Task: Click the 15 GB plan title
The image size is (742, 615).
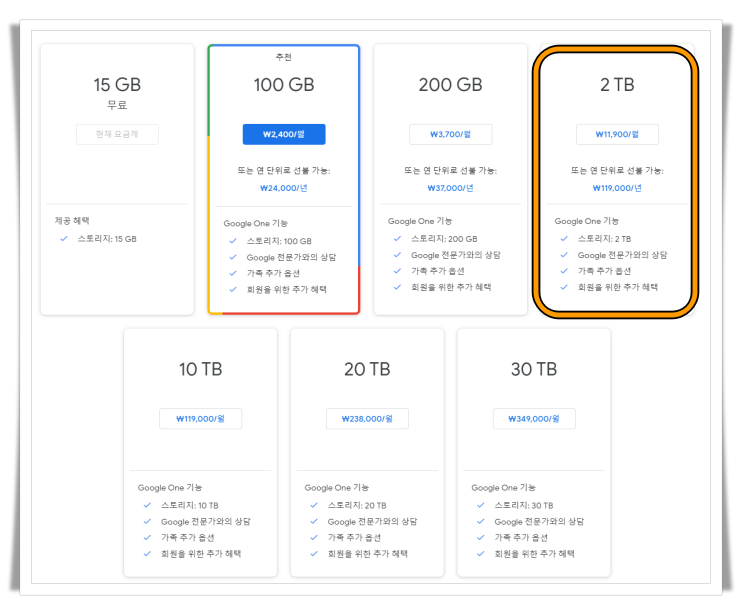Action: [x=117, y=85]
